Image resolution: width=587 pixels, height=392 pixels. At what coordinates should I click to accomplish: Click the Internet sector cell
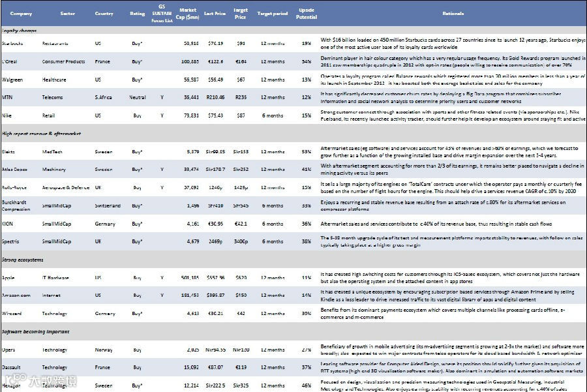pos(51,295)
